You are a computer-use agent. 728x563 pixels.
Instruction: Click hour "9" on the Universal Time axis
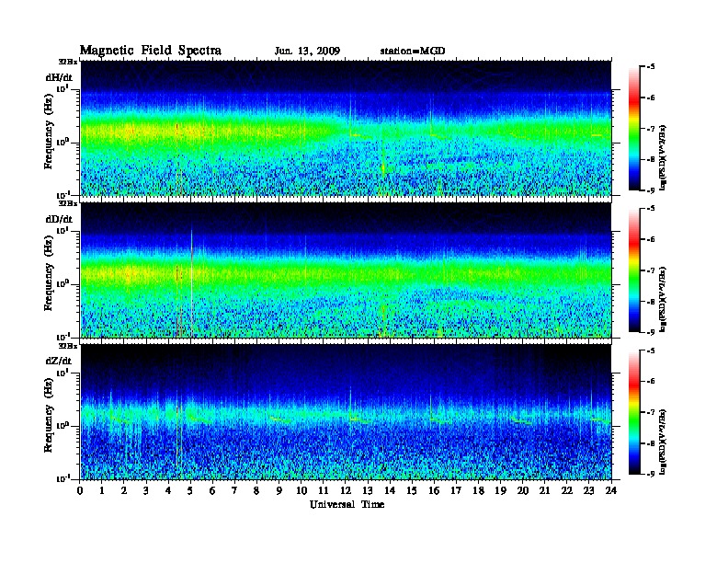[279, 490]
